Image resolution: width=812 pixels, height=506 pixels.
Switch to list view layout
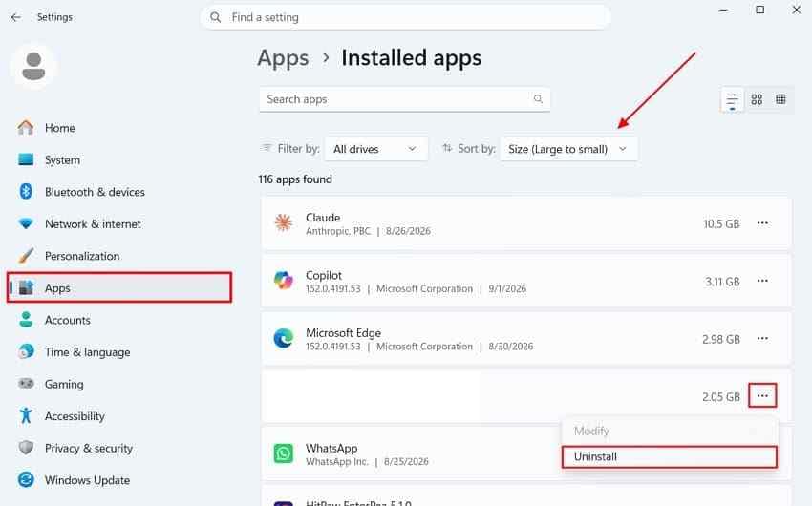(x=732, y=99)
